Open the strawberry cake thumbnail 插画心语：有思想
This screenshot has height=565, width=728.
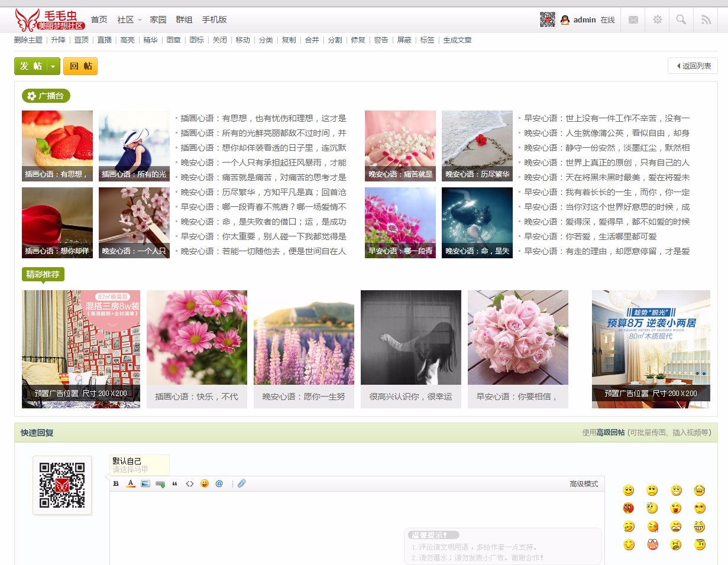click(57, 146)
